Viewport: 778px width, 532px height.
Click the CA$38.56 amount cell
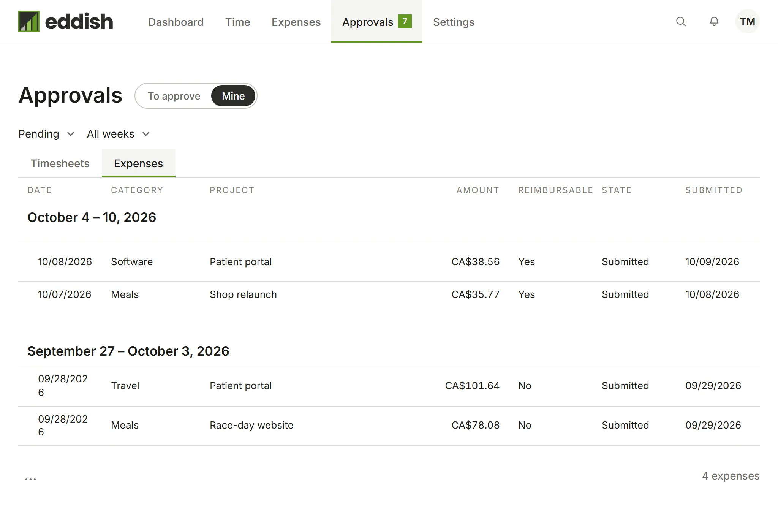[475, 262]
